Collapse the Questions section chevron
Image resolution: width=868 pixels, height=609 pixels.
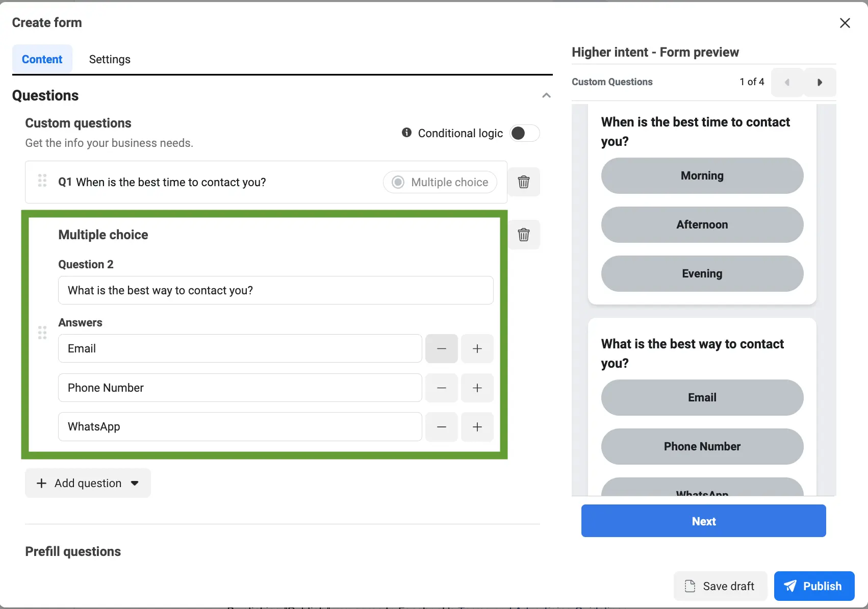(x=546, y=95)
